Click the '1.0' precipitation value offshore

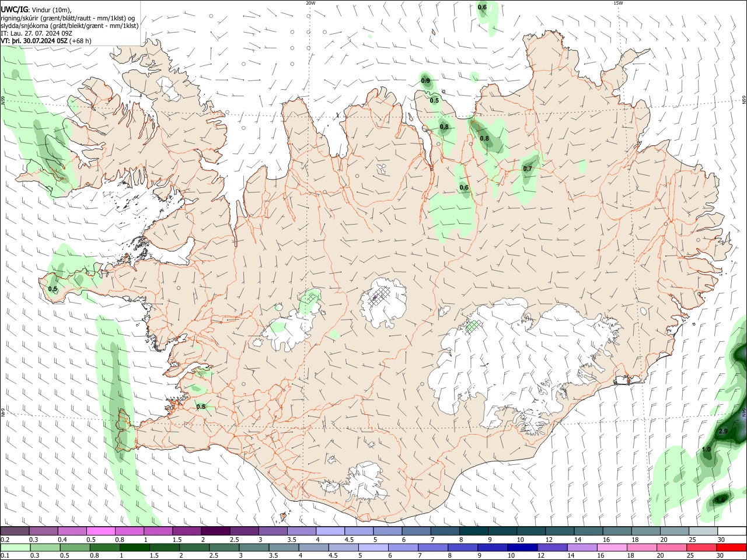[706, 449]
